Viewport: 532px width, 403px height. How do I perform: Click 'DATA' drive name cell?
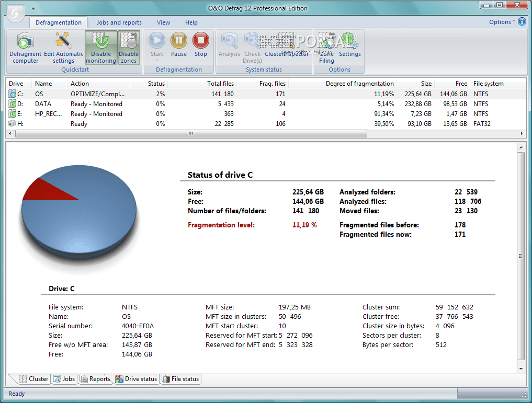click(x=43, y=103)
